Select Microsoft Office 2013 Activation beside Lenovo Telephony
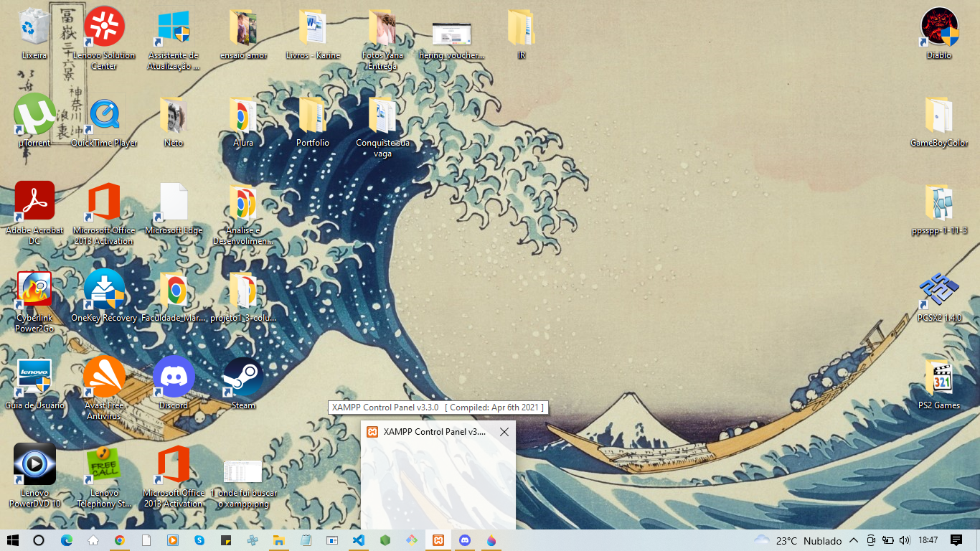 point(174,476)
